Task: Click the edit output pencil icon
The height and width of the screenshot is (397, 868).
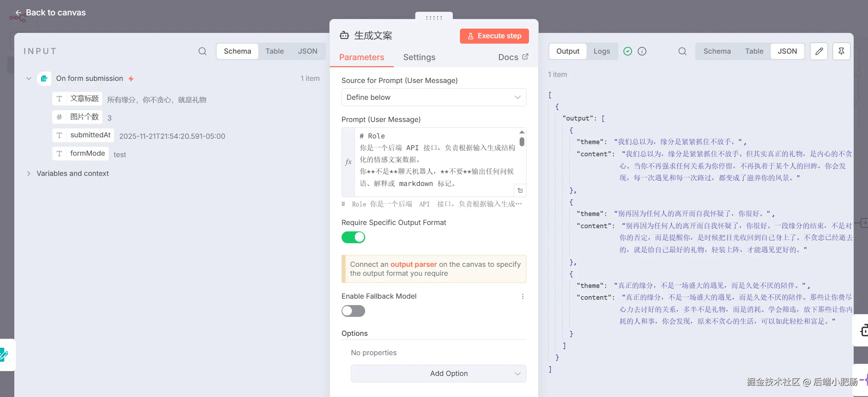Action: pyautogui.click(x=819, y=51)
